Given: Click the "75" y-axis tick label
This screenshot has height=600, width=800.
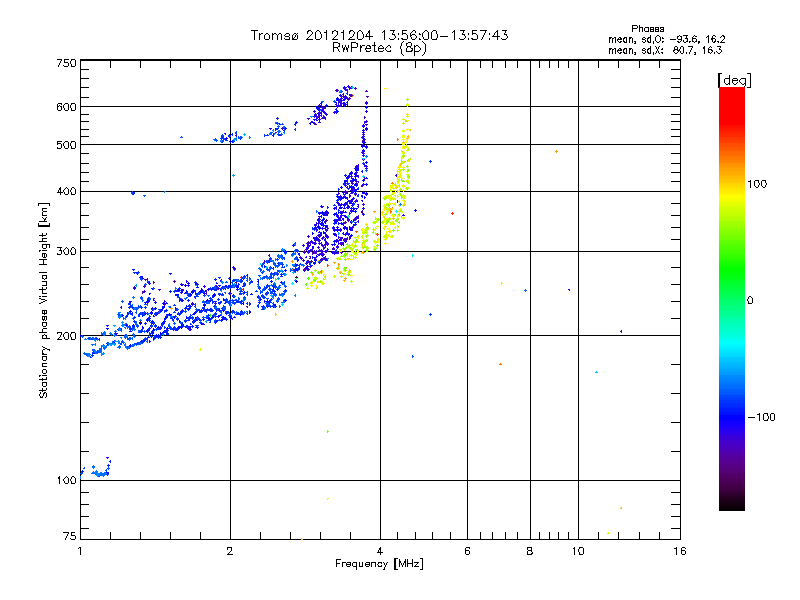Looking at the screenshot, I should click(70, 536).
